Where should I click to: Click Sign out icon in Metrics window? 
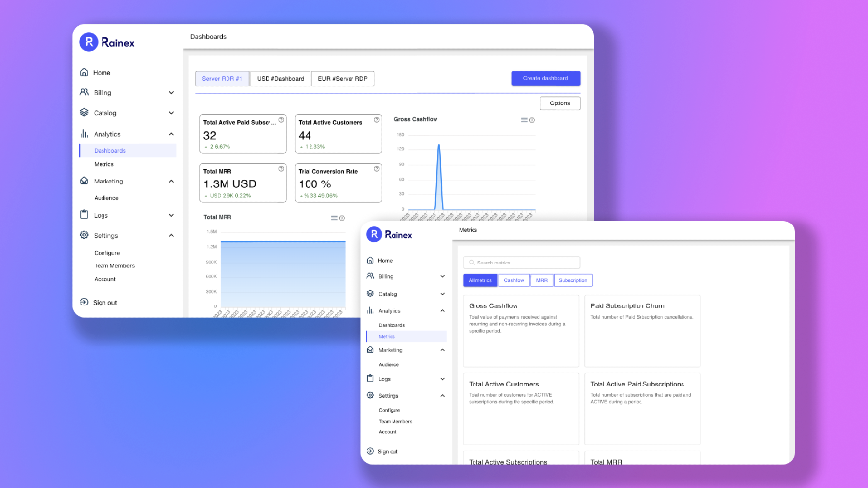click(370, 451)
